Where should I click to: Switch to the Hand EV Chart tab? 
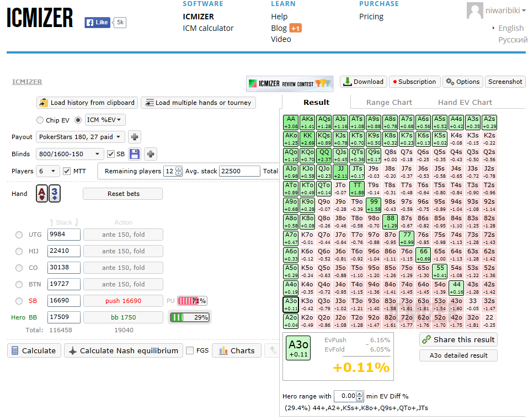[465, 102]
